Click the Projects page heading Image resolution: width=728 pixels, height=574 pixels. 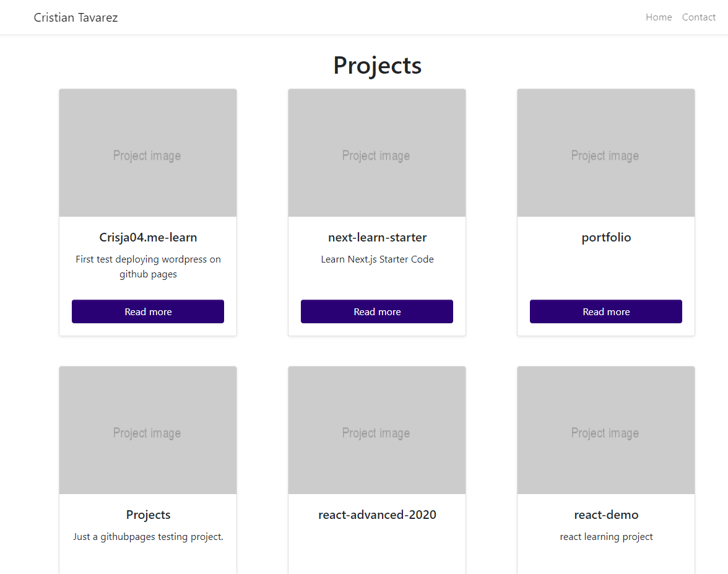coord(377,65)
